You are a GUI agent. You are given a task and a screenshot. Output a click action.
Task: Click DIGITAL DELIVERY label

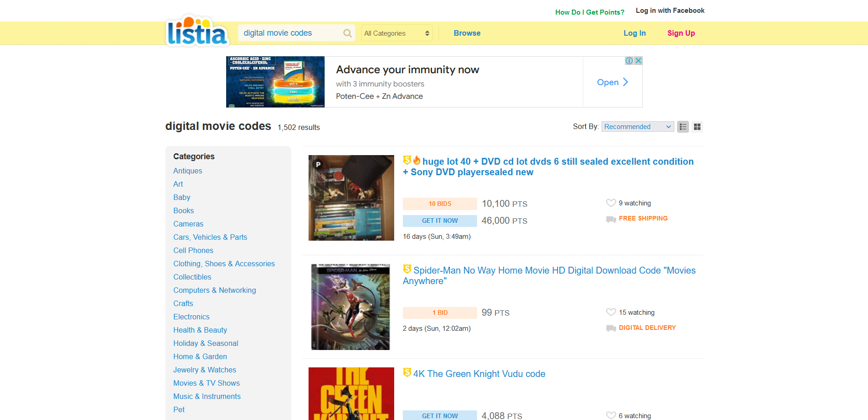point(647,328)
